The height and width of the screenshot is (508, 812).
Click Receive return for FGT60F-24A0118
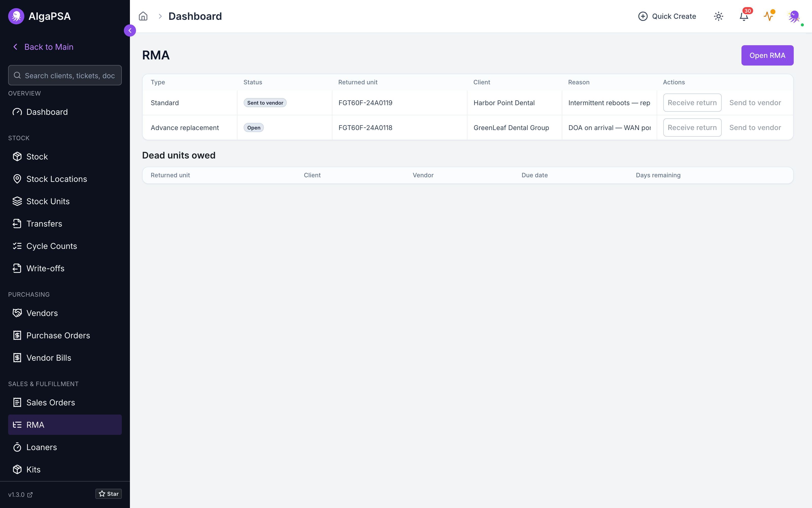[x=692, y=128]
